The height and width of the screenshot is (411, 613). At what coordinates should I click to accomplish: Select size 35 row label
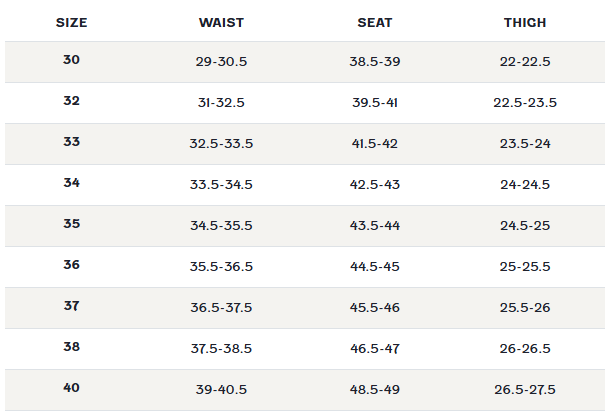pyautogui.click(x=72, y=224)
